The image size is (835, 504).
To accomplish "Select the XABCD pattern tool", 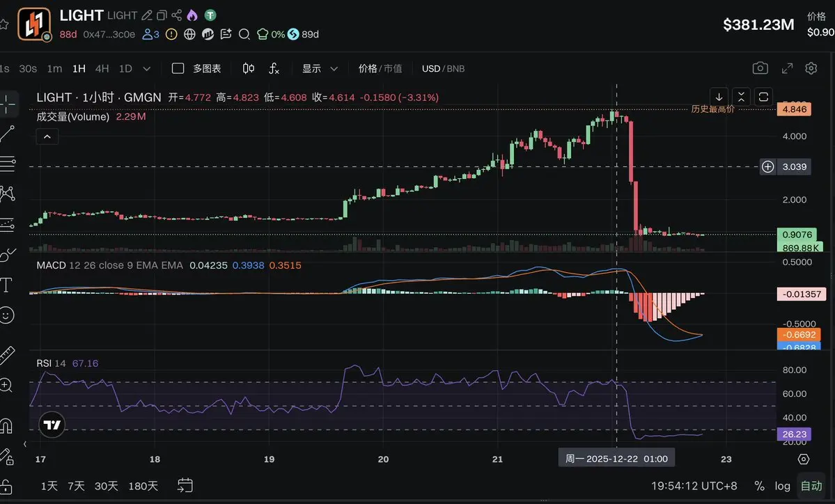I will 8,194.
